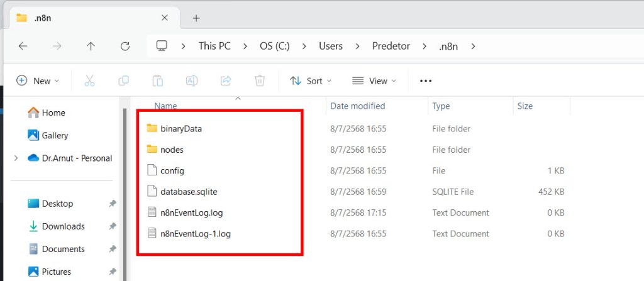Close the .n8n tab
This screenshot has height=281, width=644.
coord(164,18)
